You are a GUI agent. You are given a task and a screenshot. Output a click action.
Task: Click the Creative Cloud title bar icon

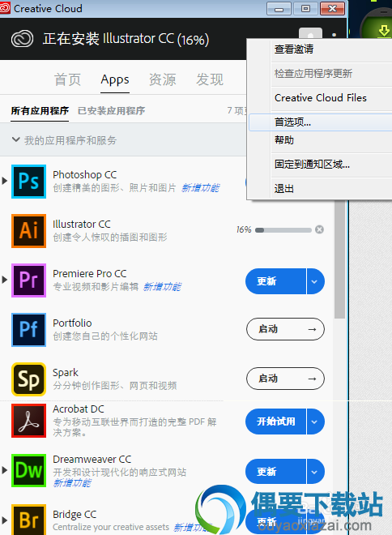point(5,8)
